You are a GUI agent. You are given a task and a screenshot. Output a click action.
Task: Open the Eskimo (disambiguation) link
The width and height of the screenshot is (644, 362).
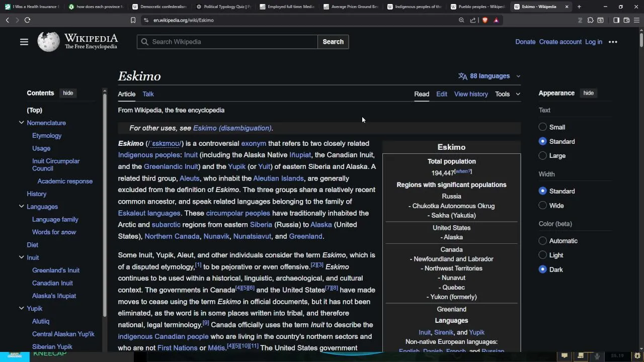coord(232,128)
